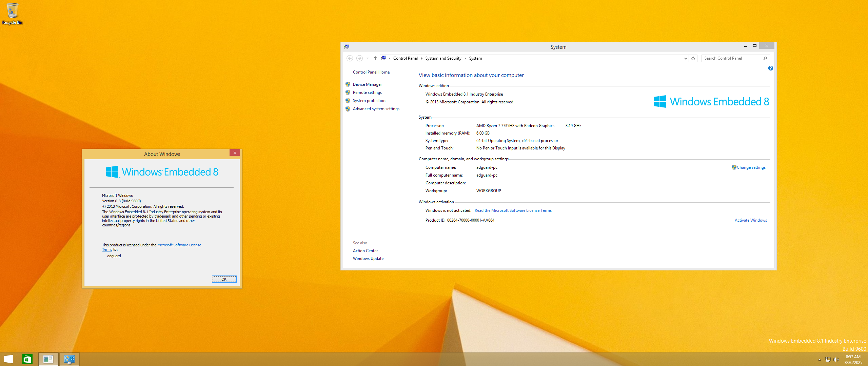
Task: Open the network tray icon
Action: coord(828,360)
